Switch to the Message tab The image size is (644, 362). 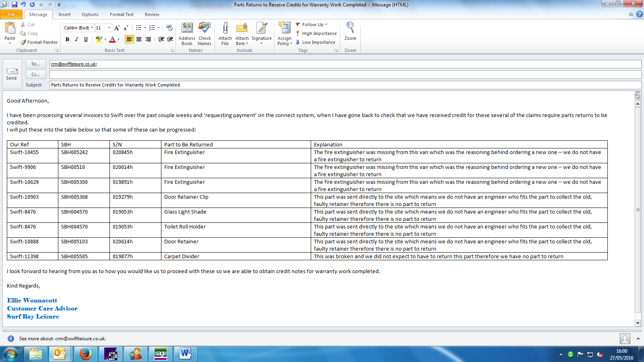(38, 14)
